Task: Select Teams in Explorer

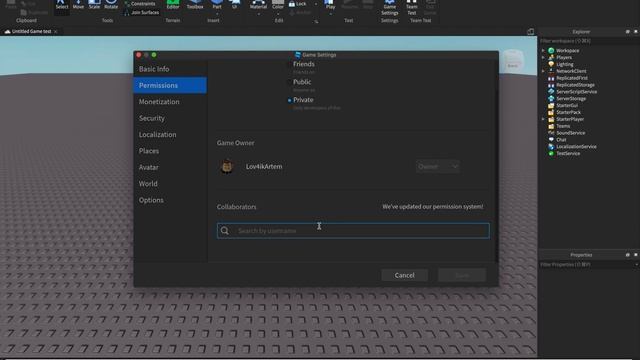Action: point(563,126)
